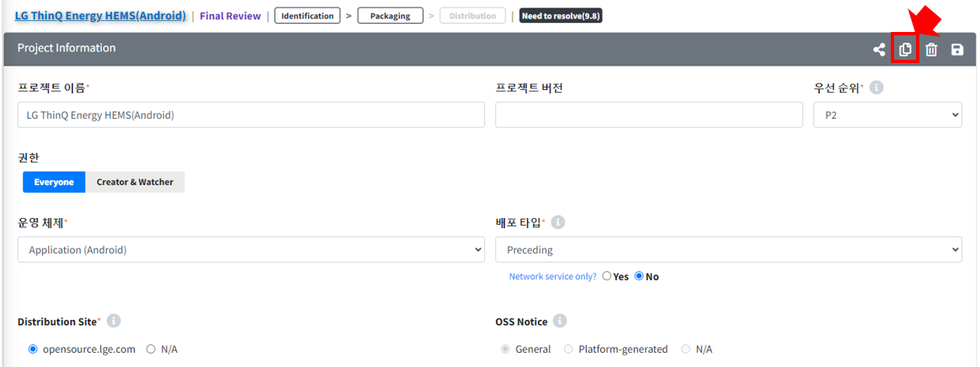
Task: Select Platform-generated OSS Notice option
Action: pyautogui.click(x=568, y=349)
